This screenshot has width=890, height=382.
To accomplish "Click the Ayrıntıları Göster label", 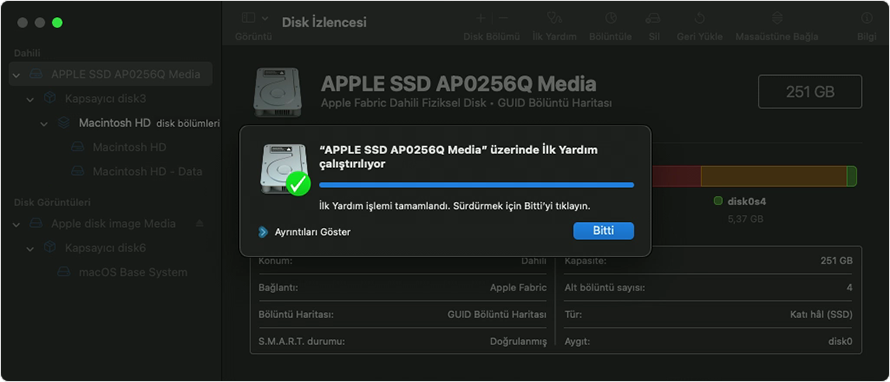I will pos(313,232).
